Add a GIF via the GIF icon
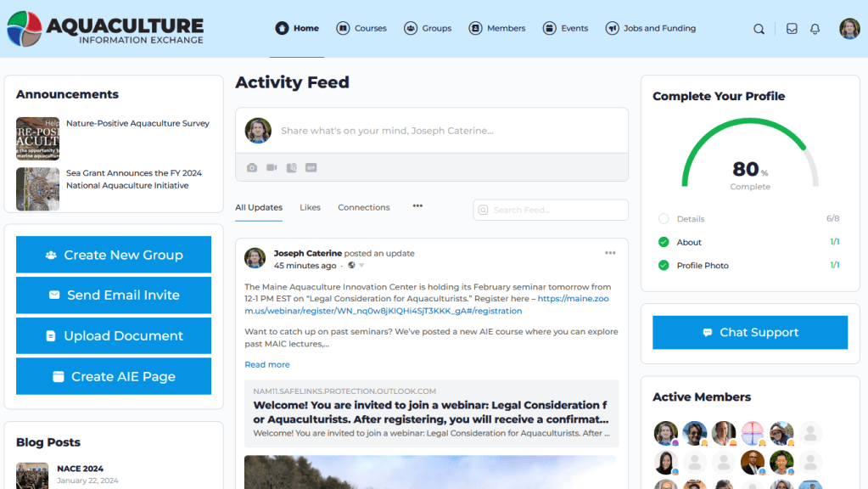The image size is (868, 489). coord(311,168)
